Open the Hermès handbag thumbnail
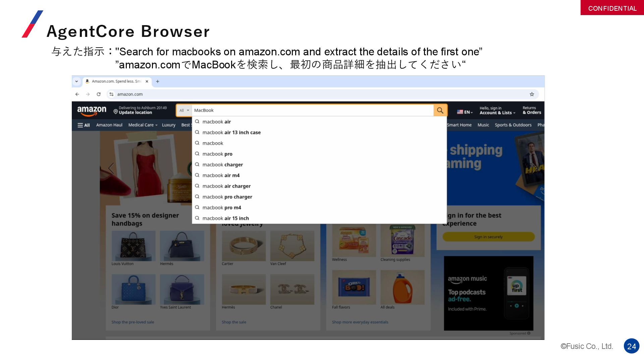Viewport: 644px width, 362px height. coord(182,246)
